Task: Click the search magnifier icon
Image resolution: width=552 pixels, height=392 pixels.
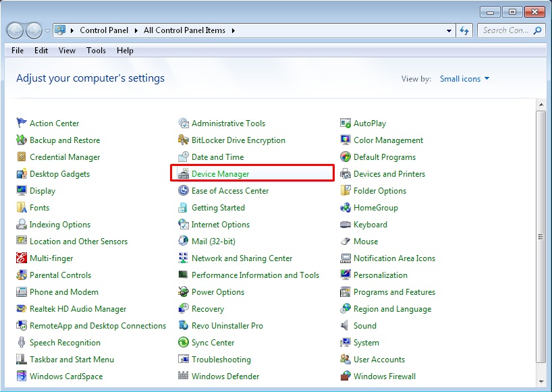Action: (537, 30)
